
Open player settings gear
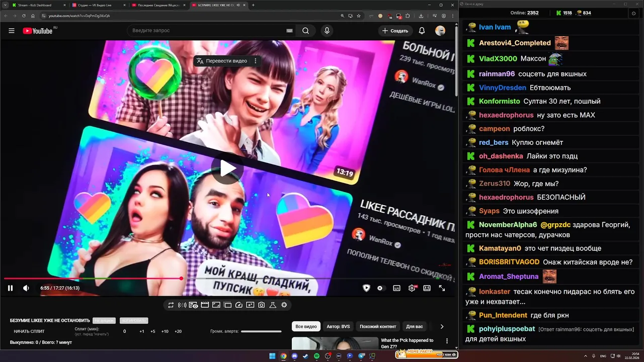pyautogui.click(x=412, y=288)
